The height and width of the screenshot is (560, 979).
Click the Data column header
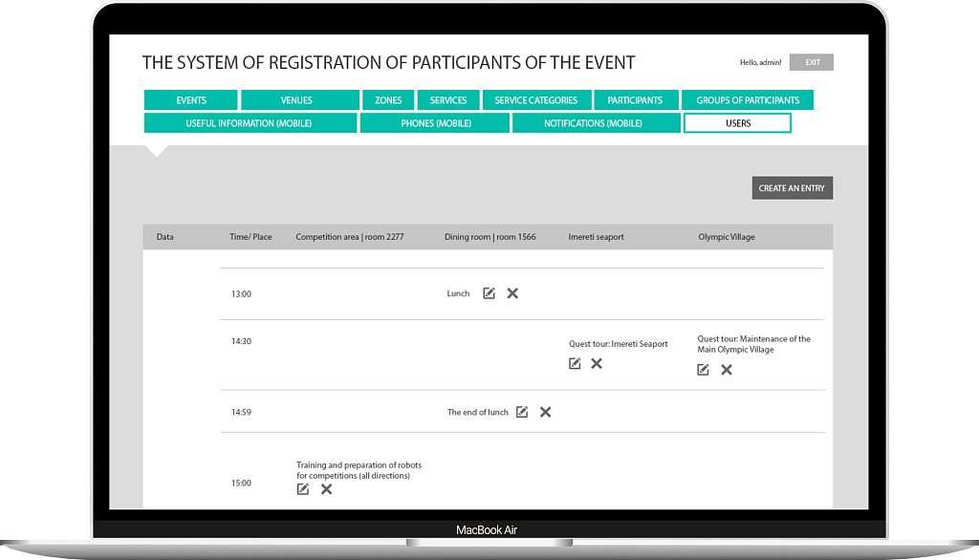click(164, 237)
